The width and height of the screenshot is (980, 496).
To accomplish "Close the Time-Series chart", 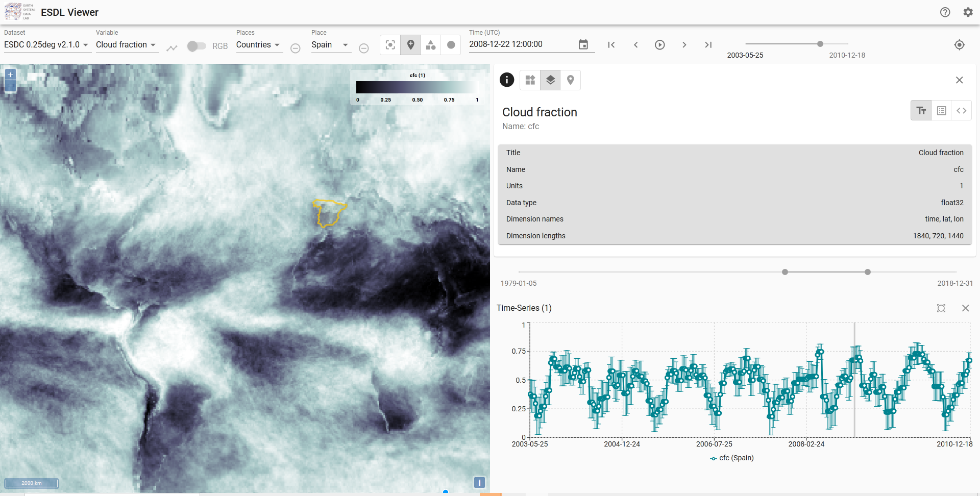I will (965, 308).
